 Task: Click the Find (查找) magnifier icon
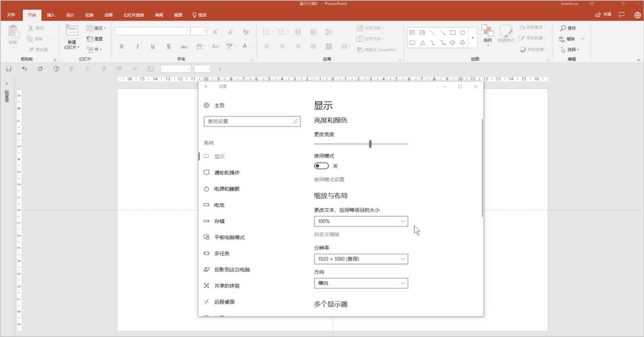[563, 28]
